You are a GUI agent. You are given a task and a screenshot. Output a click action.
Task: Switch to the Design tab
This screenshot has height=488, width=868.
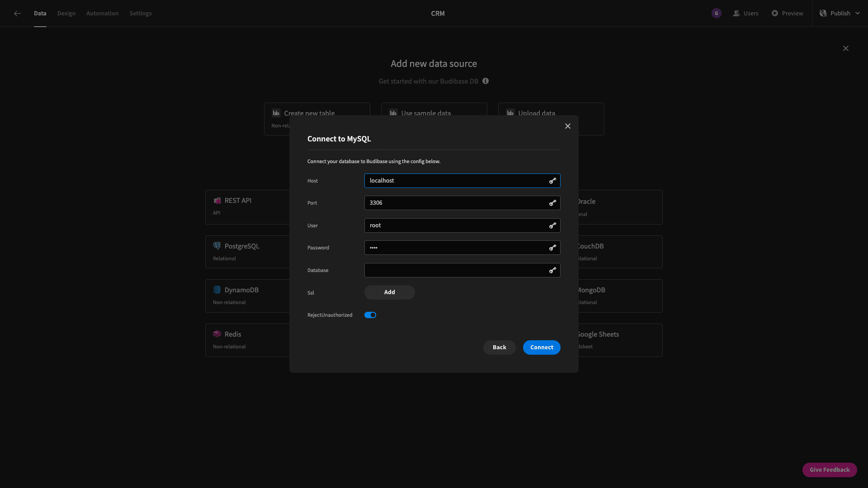(x=66, y=14)
